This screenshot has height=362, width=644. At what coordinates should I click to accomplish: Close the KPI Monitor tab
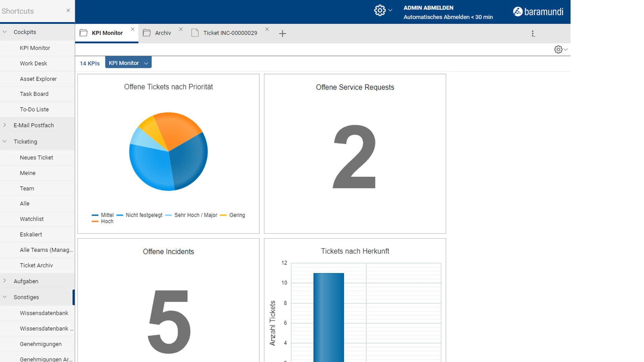click(x=133, y=29)
